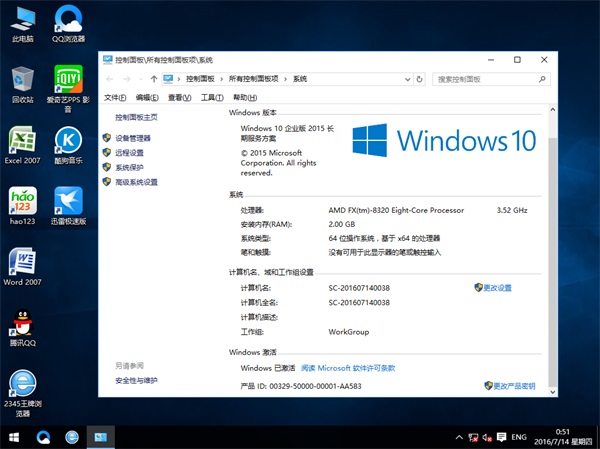600x449 pixels.
Task: Click the up-arrow navigation button
Action: tap(153, 78)
